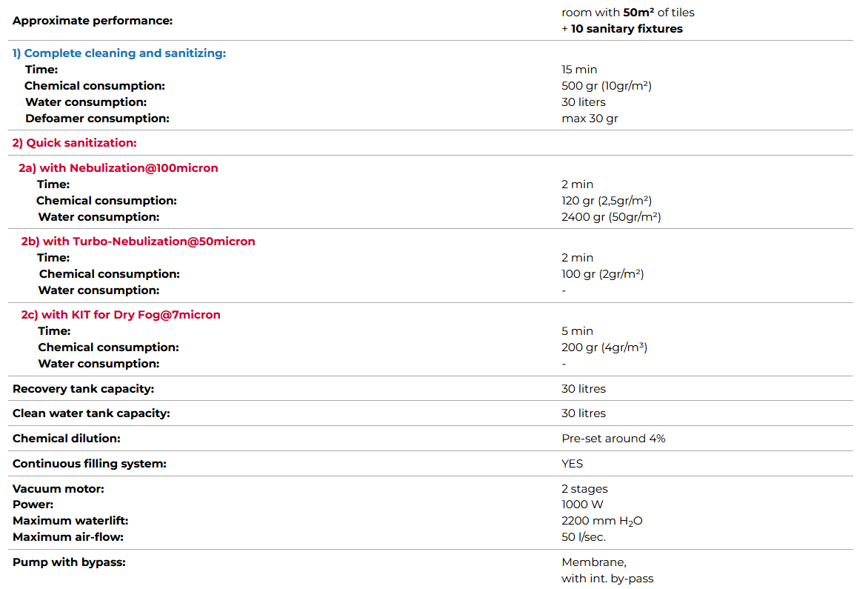Click the "2200 mm H2O" waterlift value
This screenshot has height=589, width=868.
[602, 521]
